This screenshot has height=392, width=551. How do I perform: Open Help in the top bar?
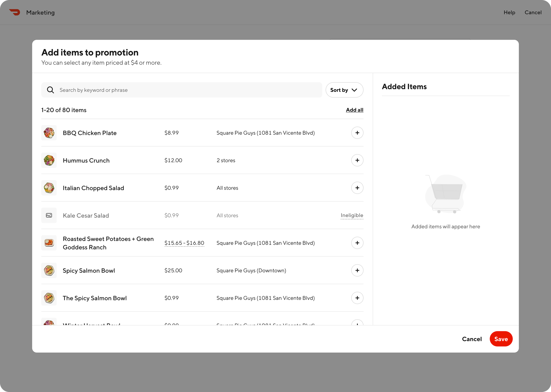509,12
